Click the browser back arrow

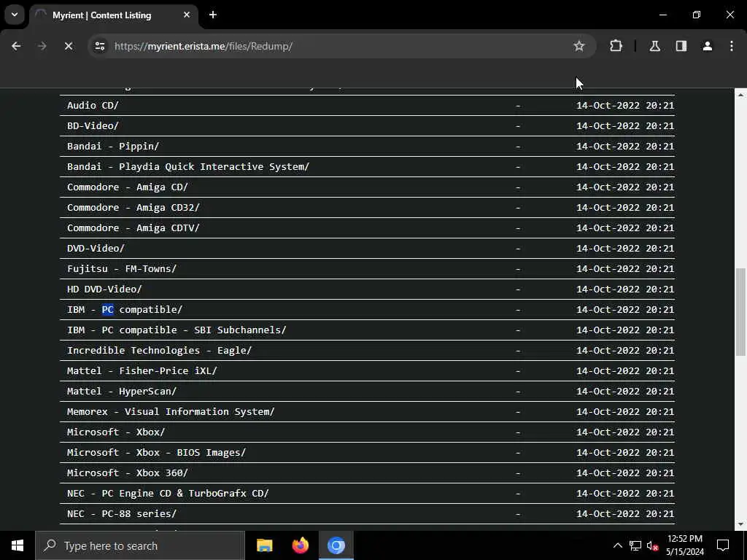pos(16,46)
